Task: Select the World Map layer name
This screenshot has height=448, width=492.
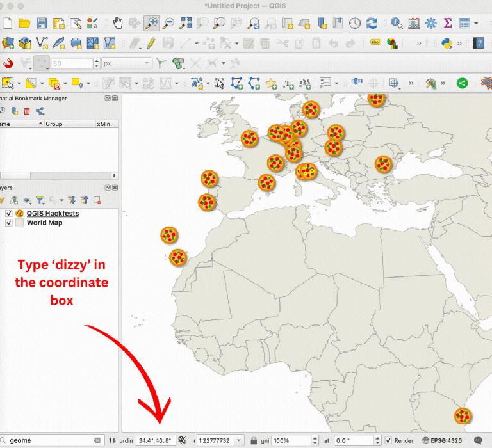Action: [45, 223]
